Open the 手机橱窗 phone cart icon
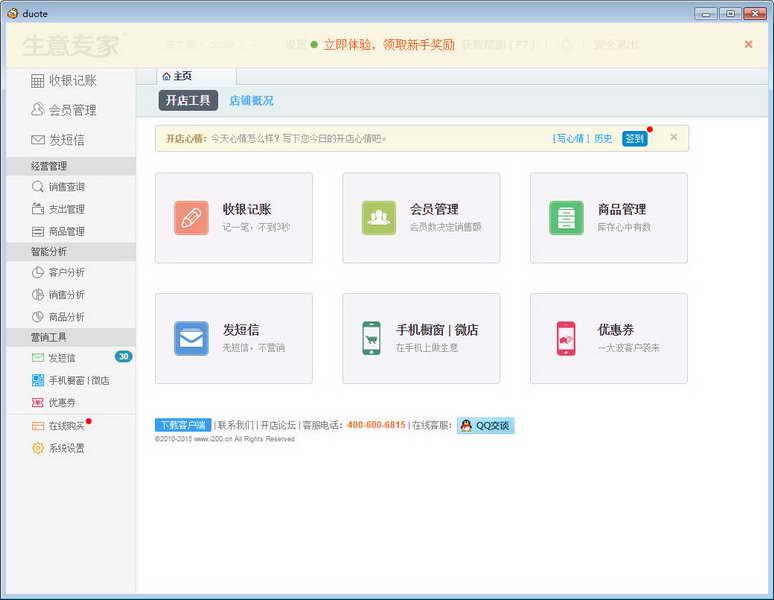This screenshot has height=600, width=774. click(x=371, y=338)
